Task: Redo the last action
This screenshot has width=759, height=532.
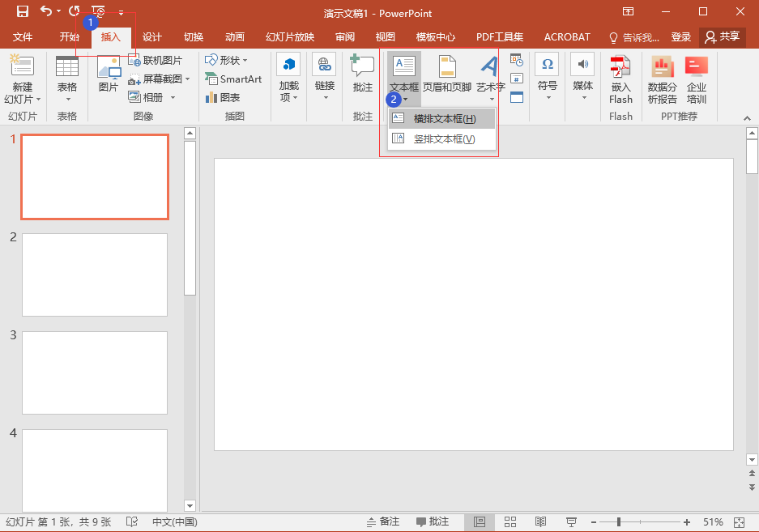Action: point(74,11)
